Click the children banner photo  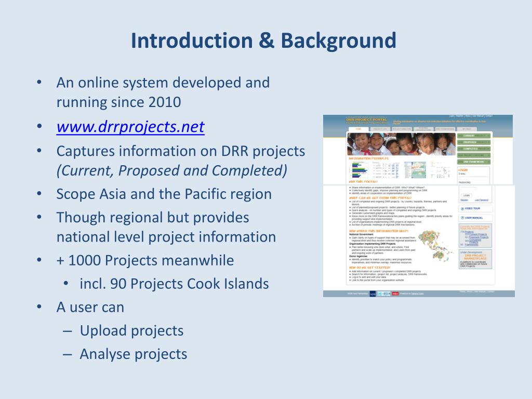(402, 144)
